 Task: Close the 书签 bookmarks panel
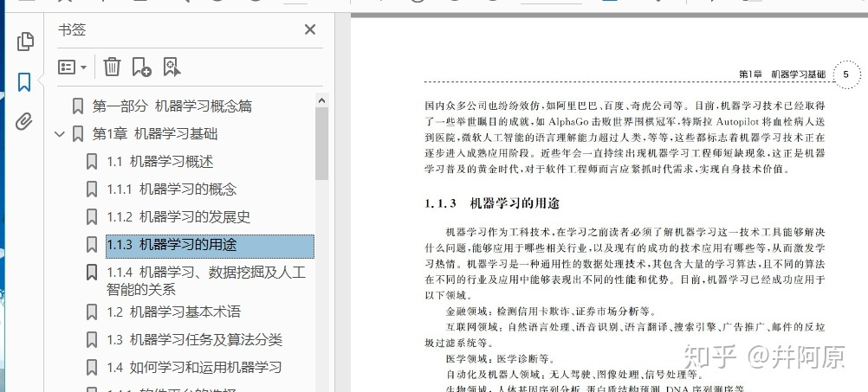point(310,29)
